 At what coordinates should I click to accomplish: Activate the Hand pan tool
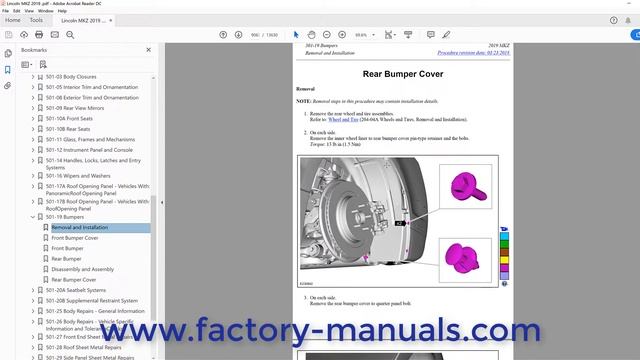[311, 35]
